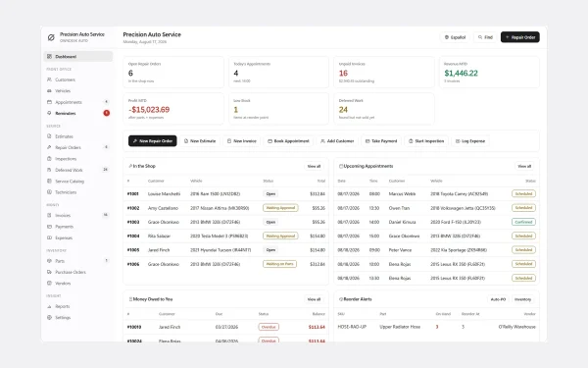Viewport: 588px width, 368px height.
Task: Click the Appointments calendar icon in sidebar
Action: tap(49, 102)
